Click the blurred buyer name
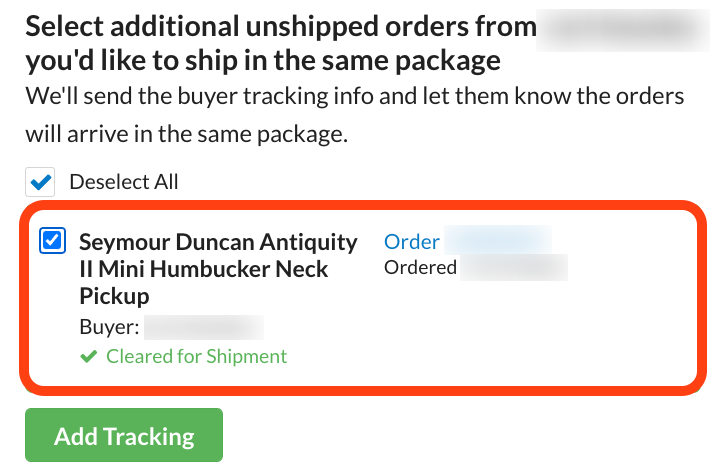The height and width of the screenshot is (473, 719). pyautogui.click(x=203, y=327)
